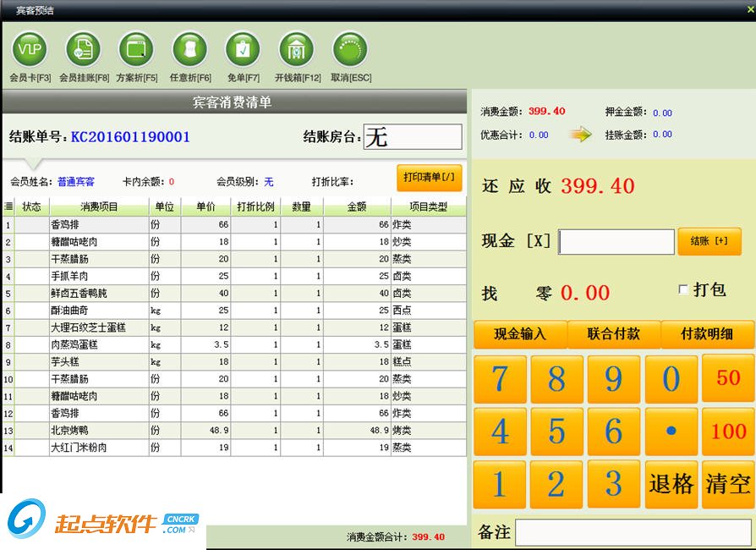Select row 2 item 糖醋咕咾肉
The image size is (756, 550).
click(234, 242)
